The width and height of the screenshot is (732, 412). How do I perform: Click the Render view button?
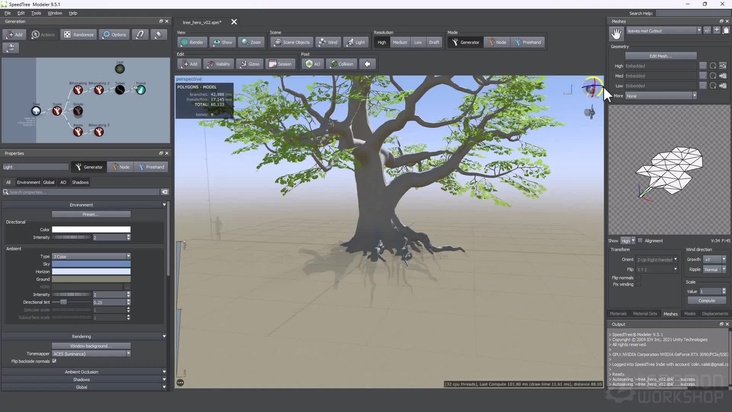pos(192,42)
